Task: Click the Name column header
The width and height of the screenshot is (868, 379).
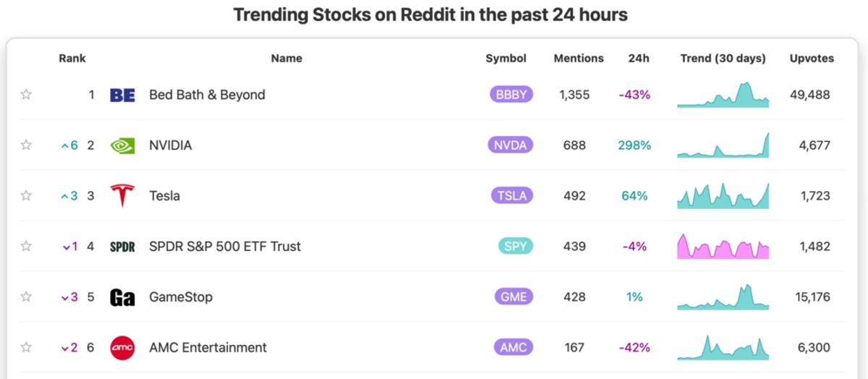Action: pos(286,59)
